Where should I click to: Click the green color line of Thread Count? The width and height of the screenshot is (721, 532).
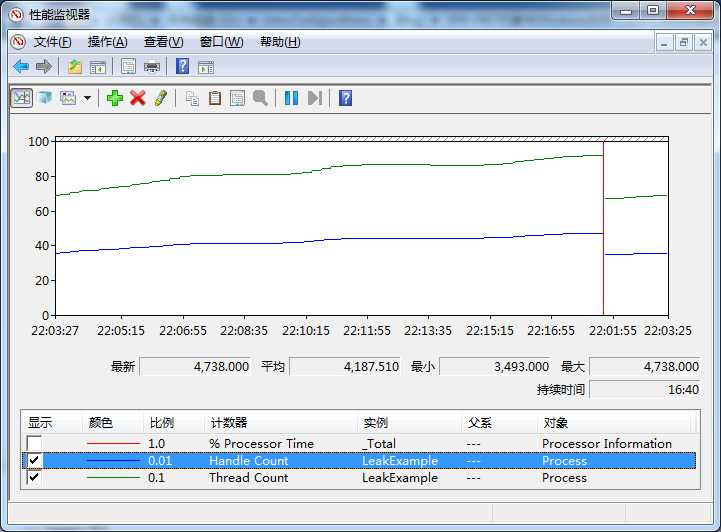point(113,477)
